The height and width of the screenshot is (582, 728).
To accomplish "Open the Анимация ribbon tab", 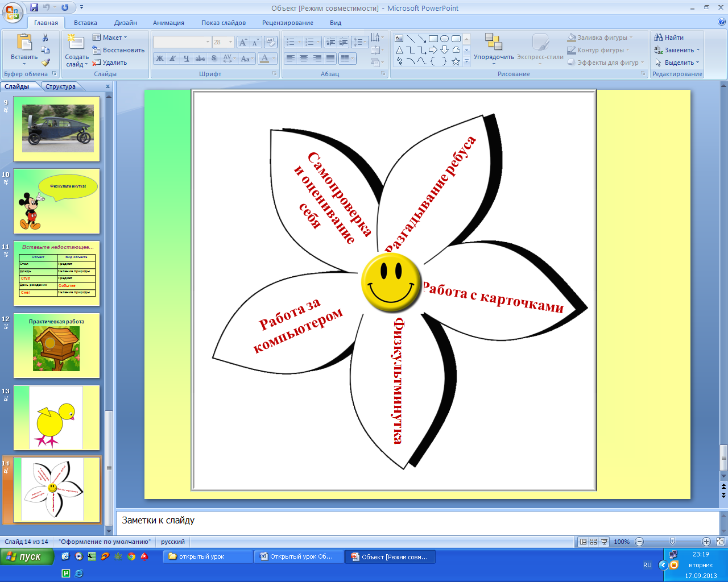I will 168,23.
